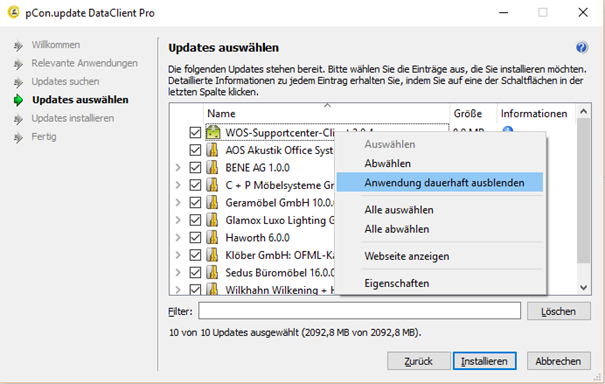The height and width of the screenshot is (384, 605).
Task: Toggle the Haworth 6.0.0 checkbox
Action: (x=195, y=237)
